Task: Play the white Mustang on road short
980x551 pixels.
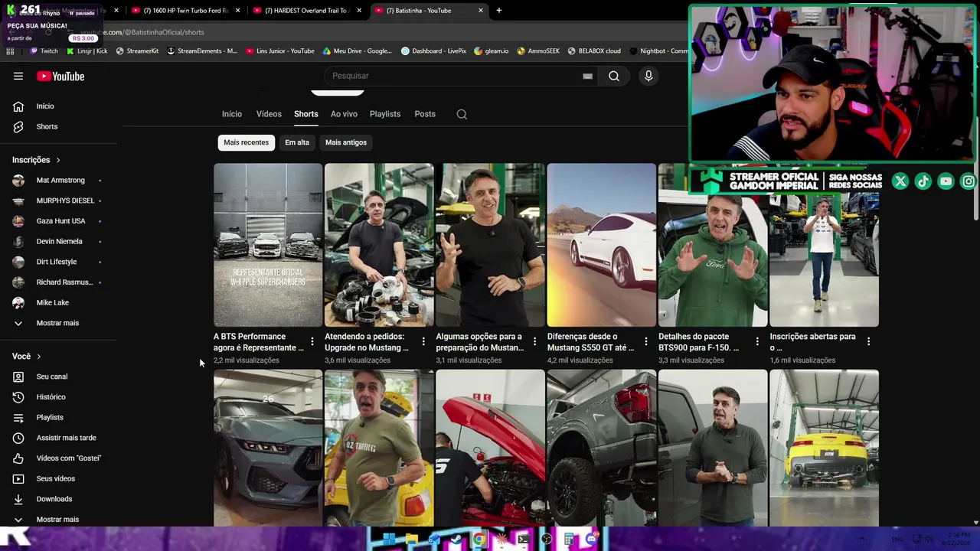Action: 602,245
